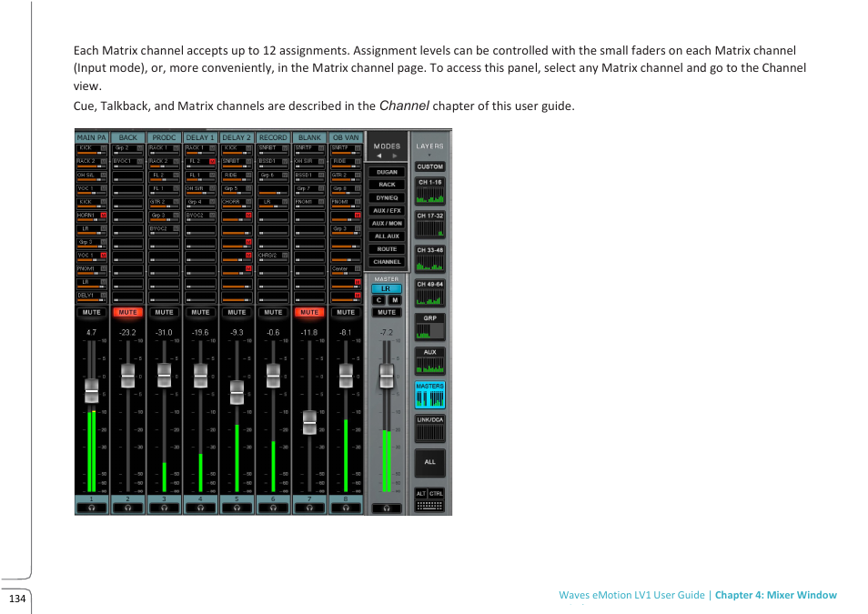Switch to RACK mode
This screenshot has height=614, width=868.
[387, 185]
